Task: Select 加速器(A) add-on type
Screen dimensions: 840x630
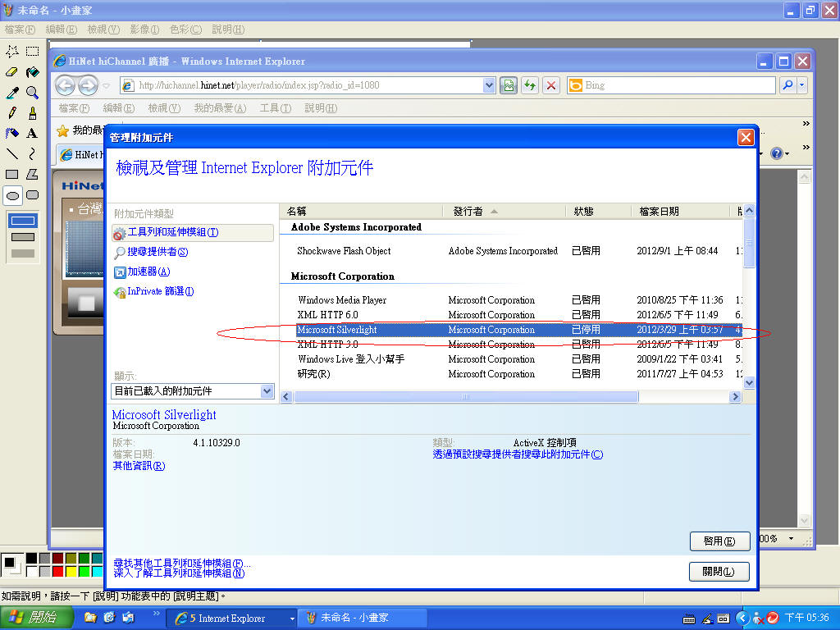Action: click(x=142, y=272)
